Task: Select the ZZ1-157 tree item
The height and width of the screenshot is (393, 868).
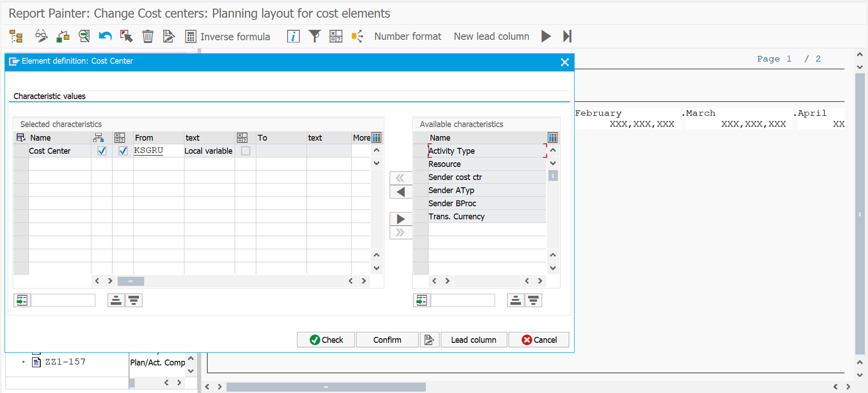Action: 65,362
